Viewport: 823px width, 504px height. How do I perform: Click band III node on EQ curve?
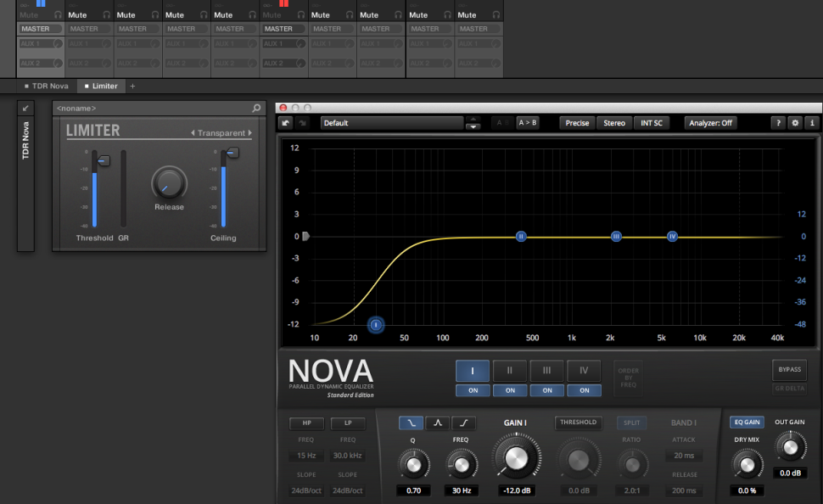(617, 237)
